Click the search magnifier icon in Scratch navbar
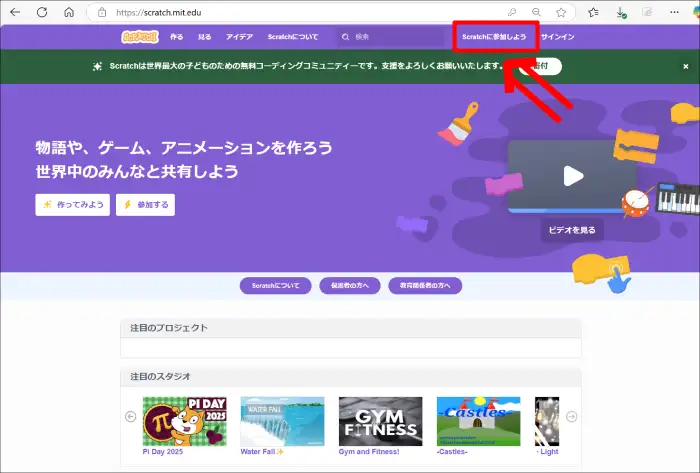 point(346,37)
